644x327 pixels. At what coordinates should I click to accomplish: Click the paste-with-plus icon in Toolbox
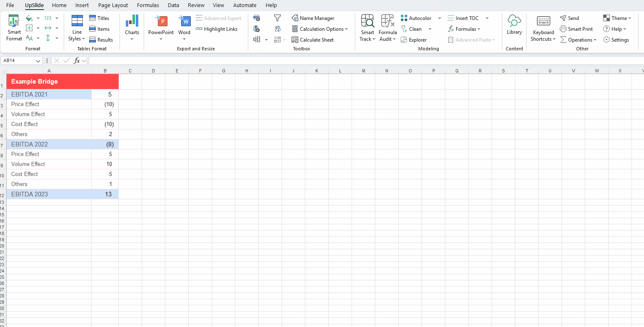(257, 29)
